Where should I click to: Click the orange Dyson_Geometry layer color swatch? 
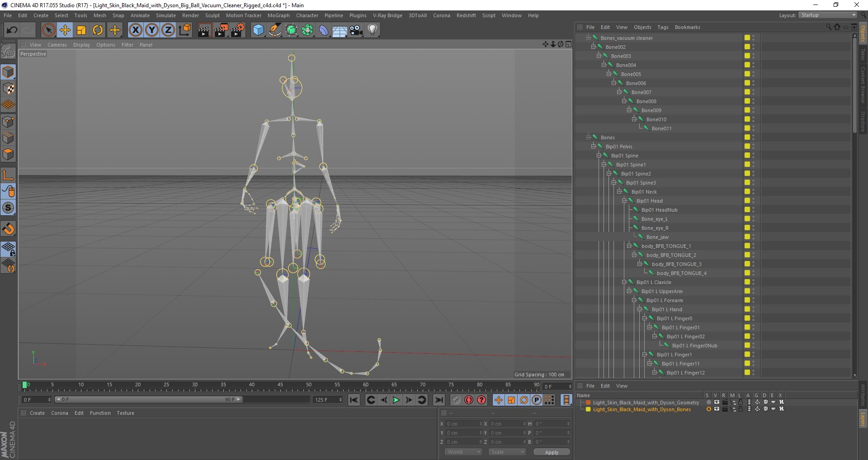(x=588, y=403)
